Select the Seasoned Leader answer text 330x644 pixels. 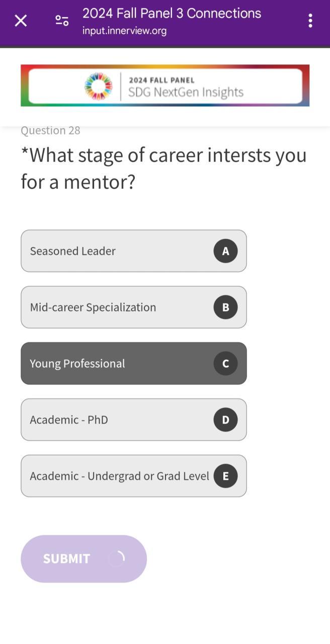pos(73,251)
